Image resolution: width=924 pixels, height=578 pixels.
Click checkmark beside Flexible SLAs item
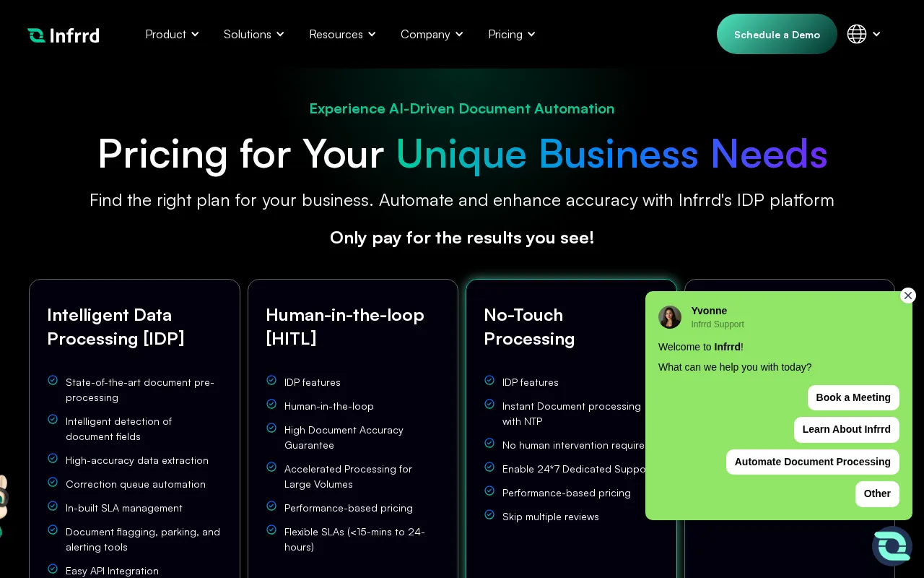tap(271, 530)
